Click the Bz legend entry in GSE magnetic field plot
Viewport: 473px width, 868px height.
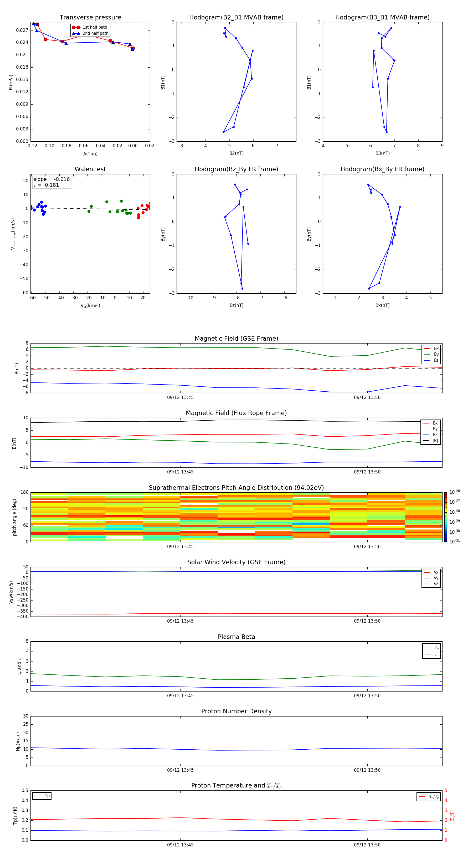[x=431, y=360]
